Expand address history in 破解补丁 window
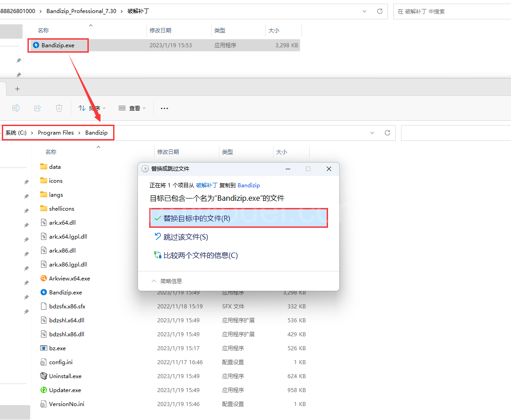 pos(365,11)
